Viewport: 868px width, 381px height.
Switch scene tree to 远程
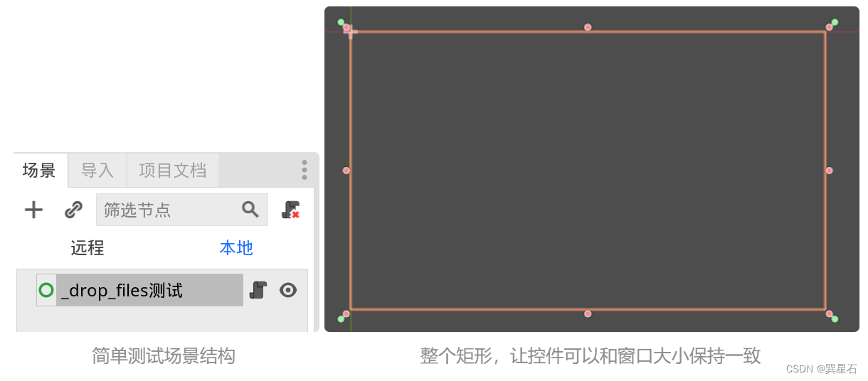point(88,248)
